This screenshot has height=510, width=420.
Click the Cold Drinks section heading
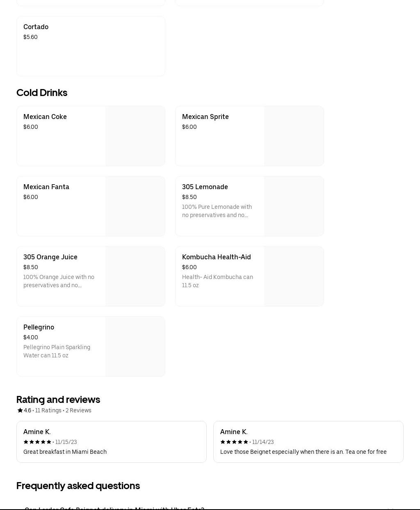(x=42, y=93)
